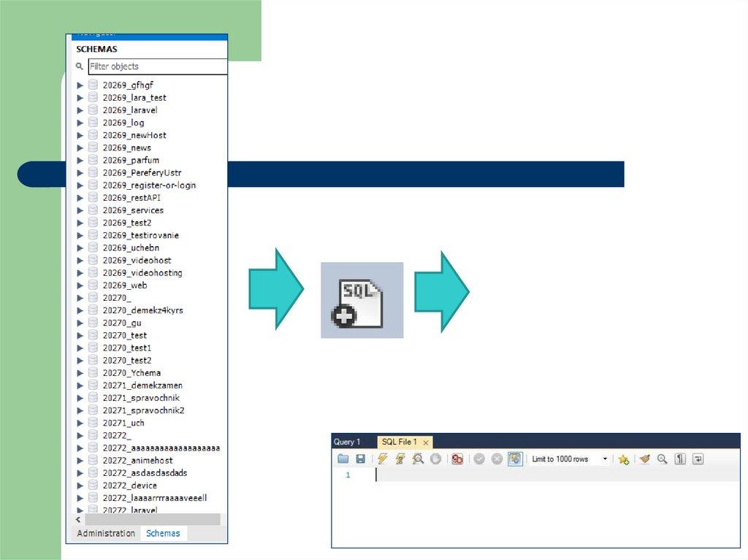
Task: Open a SQL script file via folder icon
Action: coord(343,459)
